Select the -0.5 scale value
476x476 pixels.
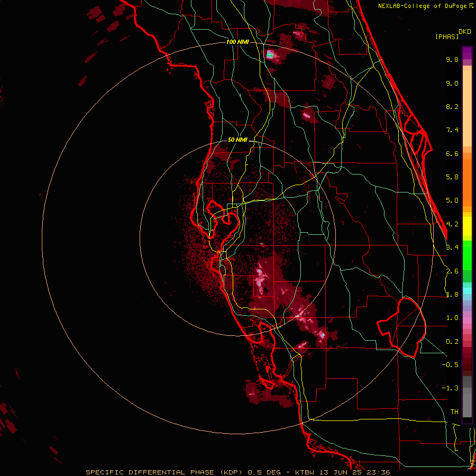tap(450, 365)
